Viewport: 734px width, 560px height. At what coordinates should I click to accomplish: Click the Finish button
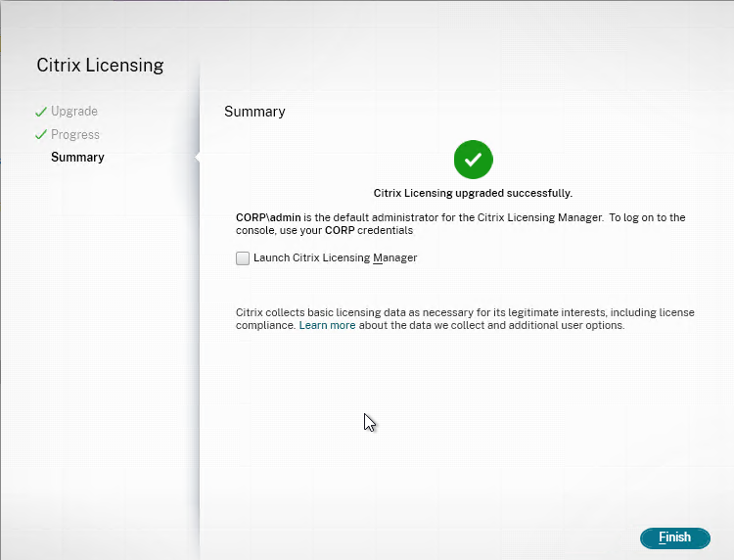click(675, 537)
